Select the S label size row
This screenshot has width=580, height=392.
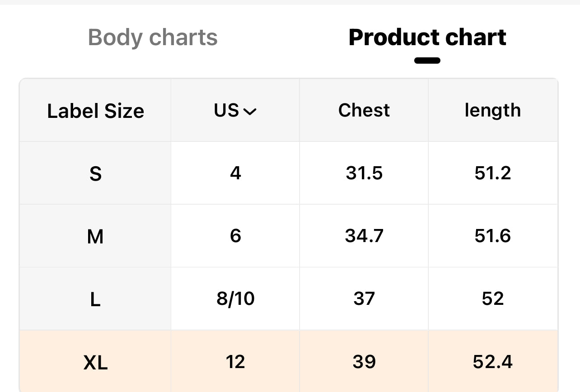(x=95, y=173)
